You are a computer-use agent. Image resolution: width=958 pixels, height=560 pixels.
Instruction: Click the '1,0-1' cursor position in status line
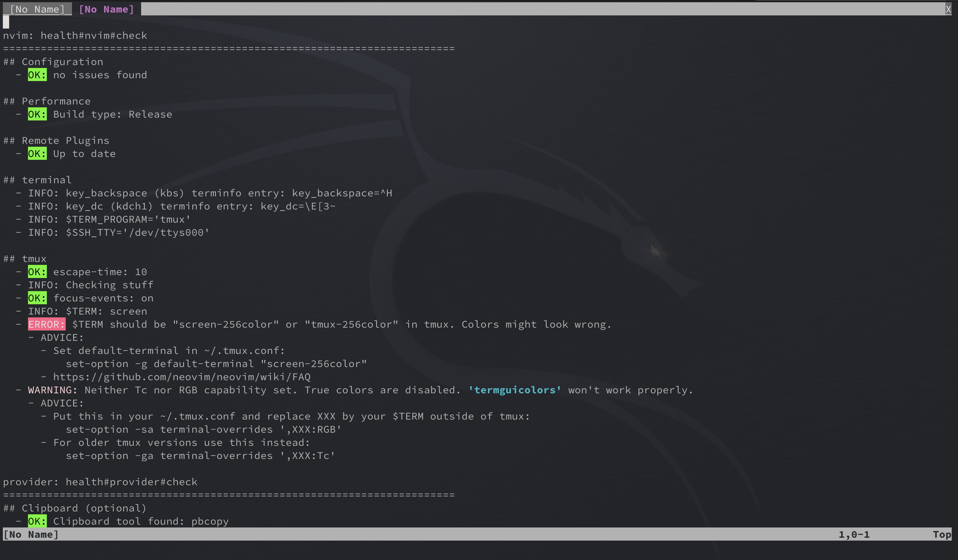click(854, 535)
